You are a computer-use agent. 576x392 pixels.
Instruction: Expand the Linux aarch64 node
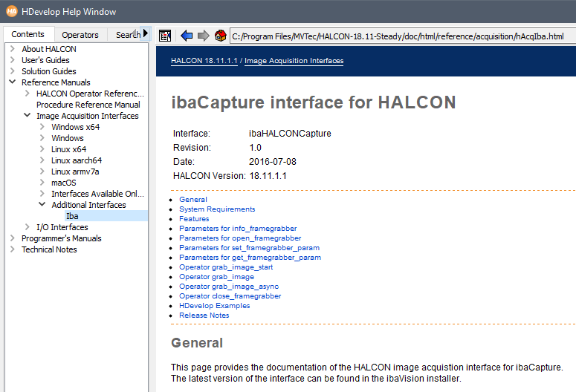click(42, 160)
